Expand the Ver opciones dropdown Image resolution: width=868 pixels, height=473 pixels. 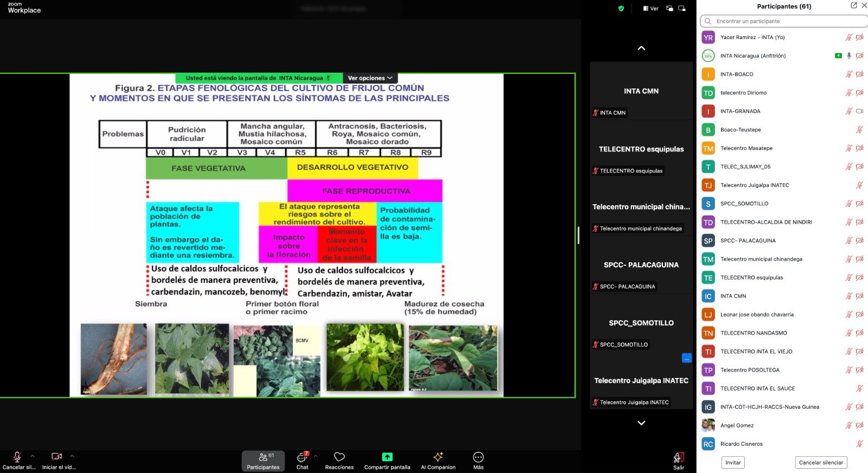tap(370, 78)
